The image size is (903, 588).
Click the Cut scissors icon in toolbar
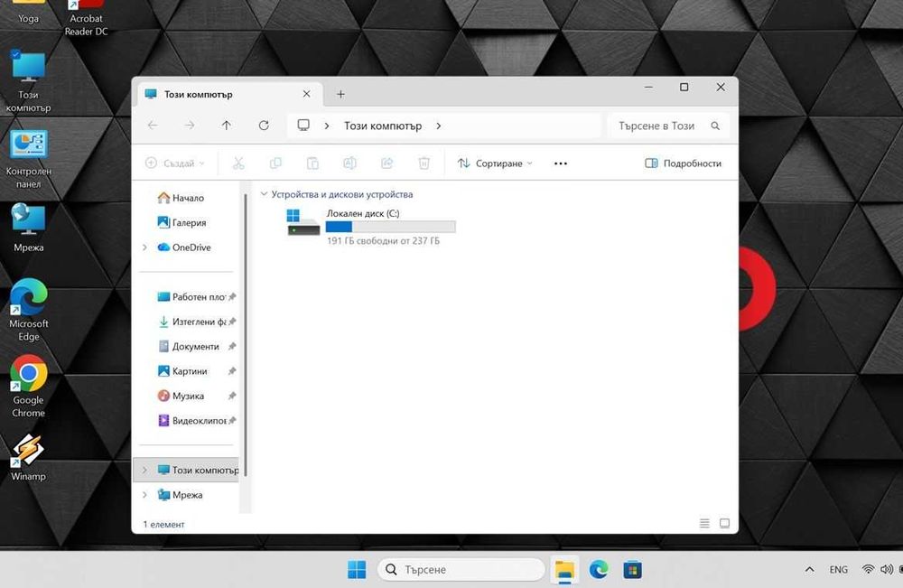(238, 163)
